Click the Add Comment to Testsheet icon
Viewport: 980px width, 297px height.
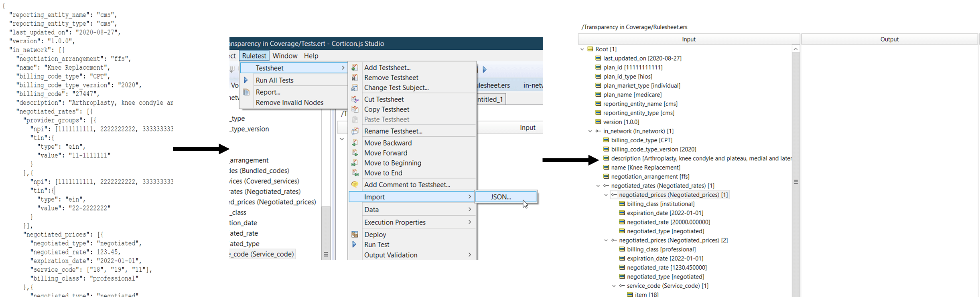click(x=355, y=185)
